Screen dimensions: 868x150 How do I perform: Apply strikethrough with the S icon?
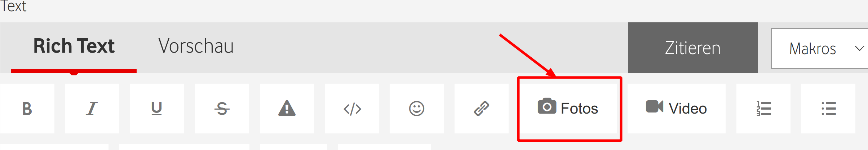[222, 109]
